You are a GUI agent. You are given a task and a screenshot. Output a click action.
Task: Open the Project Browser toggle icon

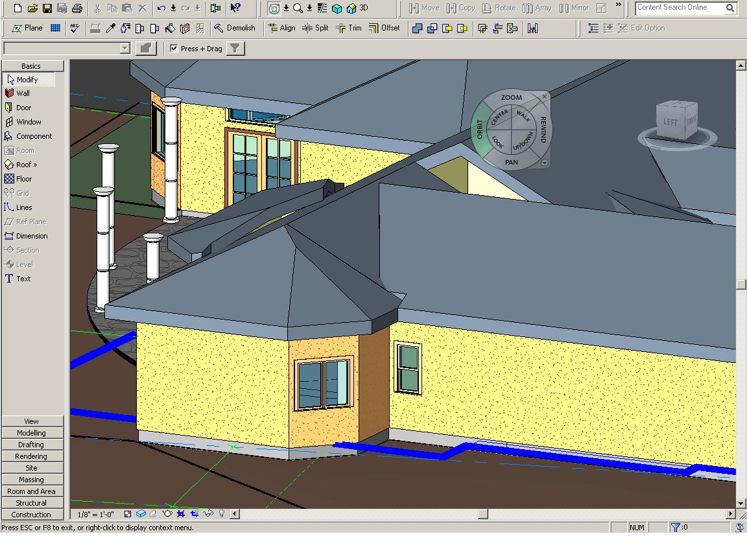click(216, 8)
